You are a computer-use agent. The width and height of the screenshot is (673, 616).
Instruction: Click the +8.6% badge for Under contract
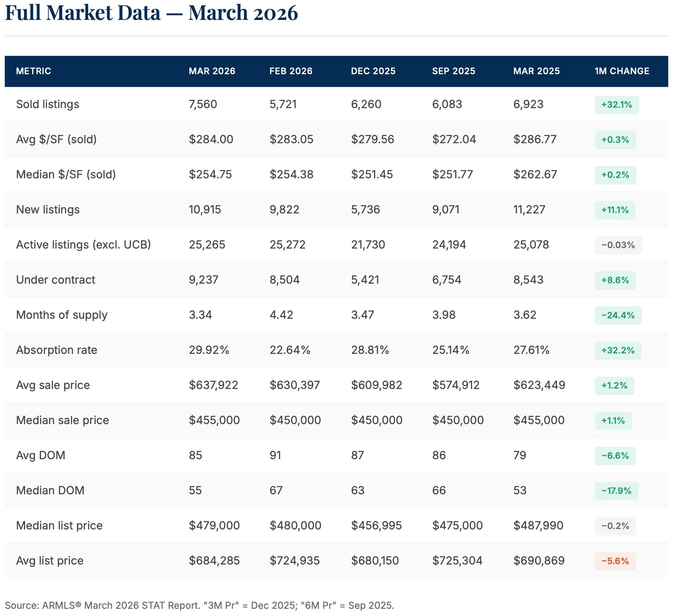click(615, 280)
